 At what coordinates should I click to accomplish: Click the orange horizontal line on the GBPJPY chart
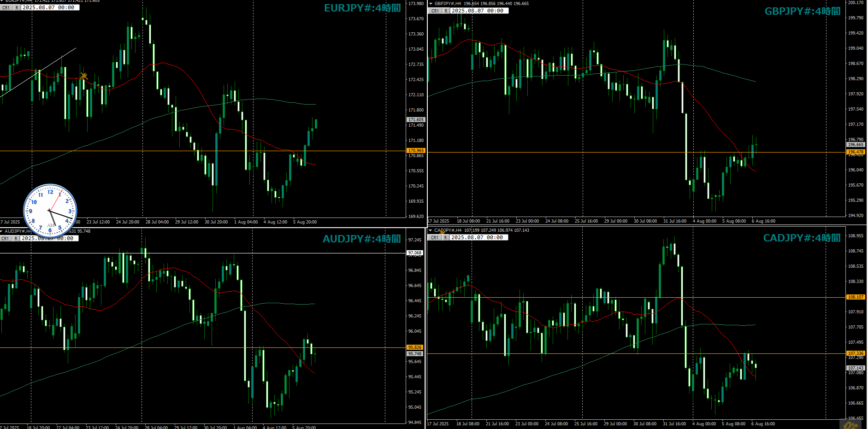637,152
